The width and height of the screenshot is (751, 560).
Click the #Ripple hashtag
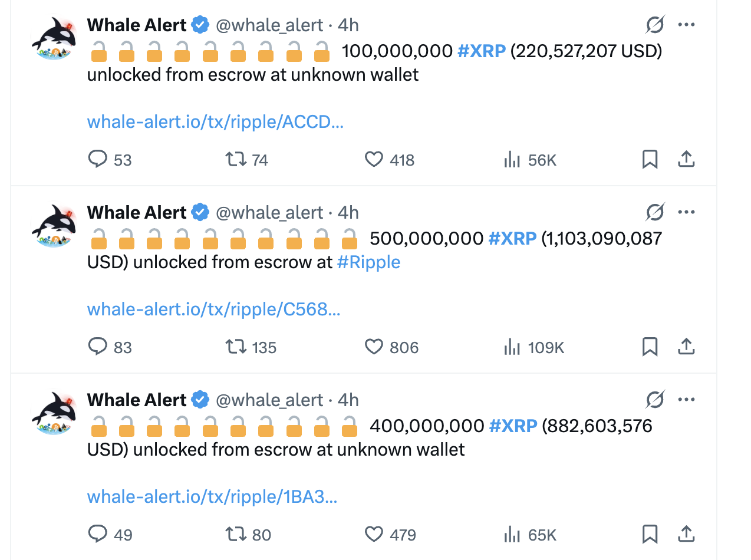(x=368, y=262)
